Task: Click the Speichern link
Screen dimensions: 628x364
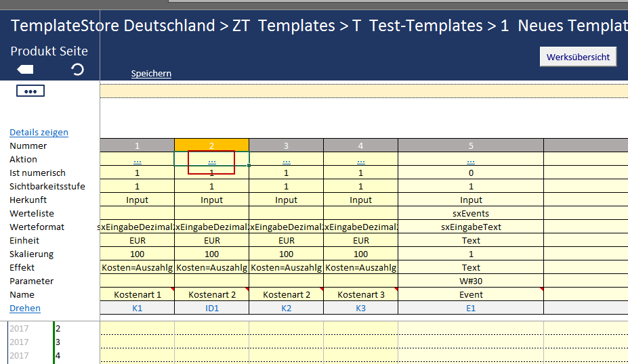Action: point(151,73)
